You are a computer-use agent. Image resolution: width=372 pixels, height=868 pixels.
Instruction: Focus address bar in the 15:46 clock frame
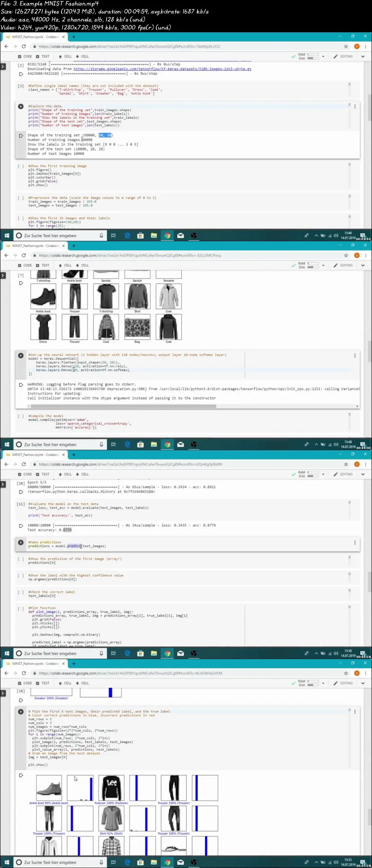click(x=185, y=47)
